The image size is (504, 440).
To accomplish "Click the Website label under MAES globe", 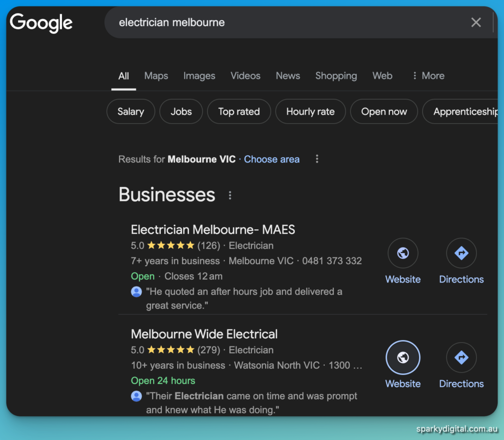I will pyautogui.click(x=403, y=279).
